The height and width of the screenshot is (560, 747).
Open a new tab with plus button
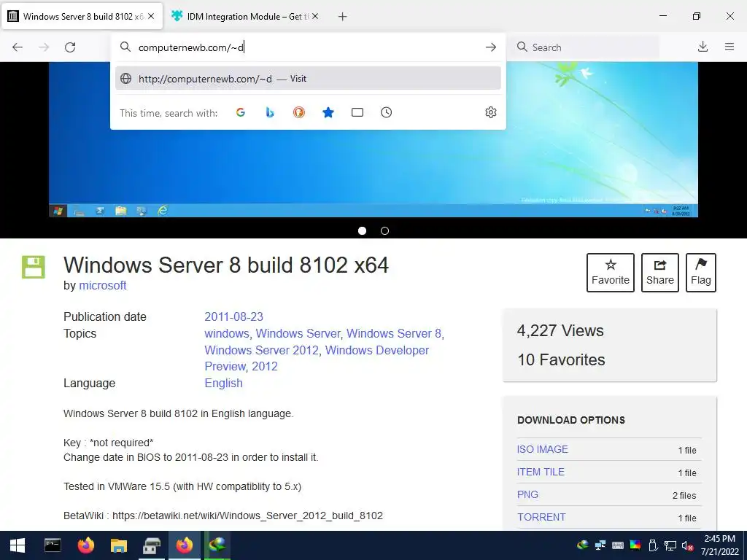(x=342, y=17)
